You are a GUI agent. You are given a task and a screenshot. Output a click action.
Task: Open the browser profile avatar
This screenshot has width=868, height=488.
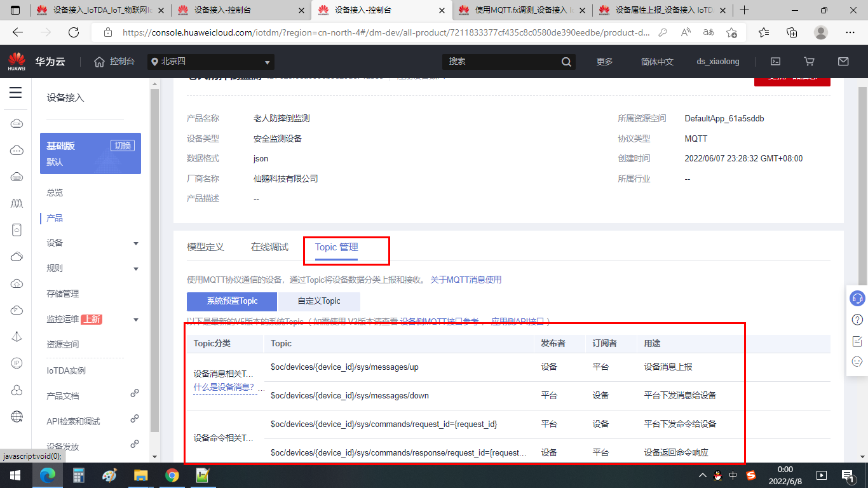point(821,32)
